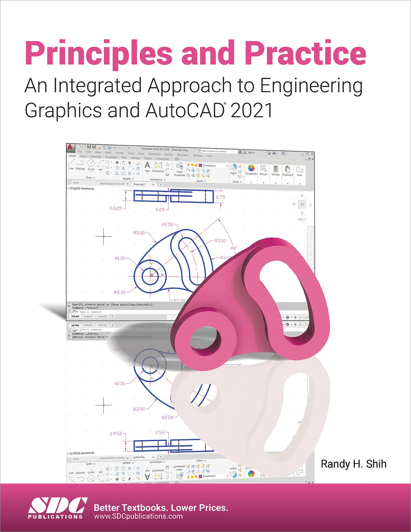Switch to the Layout1 tab
411x532 pixels.
[88, 316]
